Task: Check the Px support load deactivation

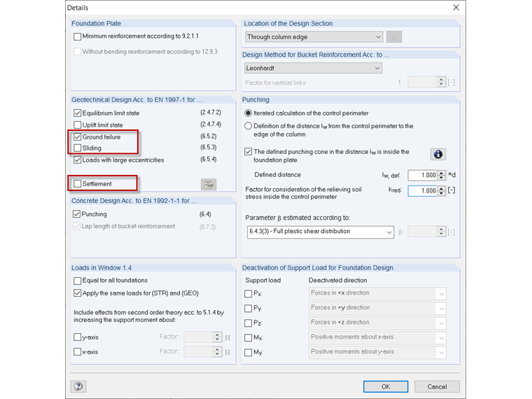Action: [x=248, y=294]
